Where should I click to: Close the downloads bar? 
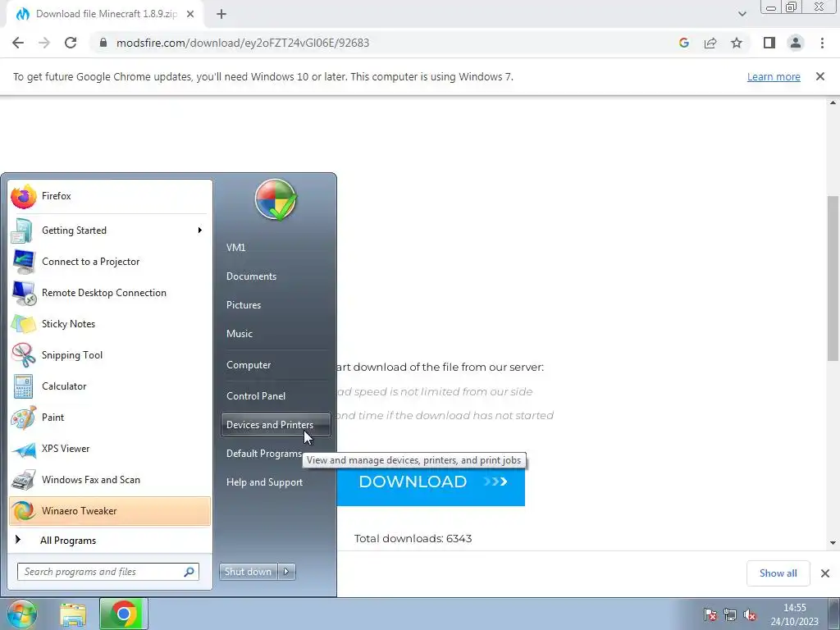(825, 573)
